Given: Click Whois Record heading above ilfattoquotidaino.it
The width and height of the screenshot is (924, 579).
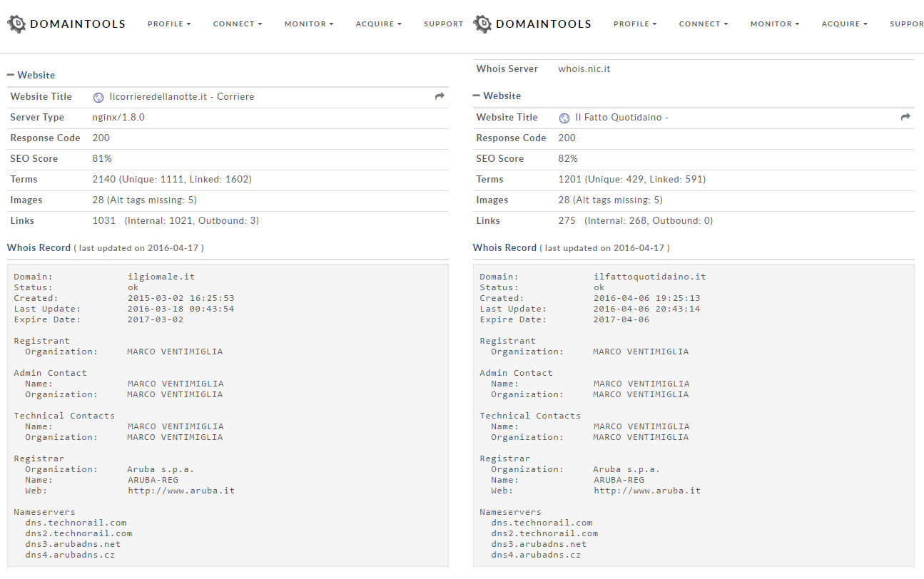Looking at the screenshot, I should point(504,247).
